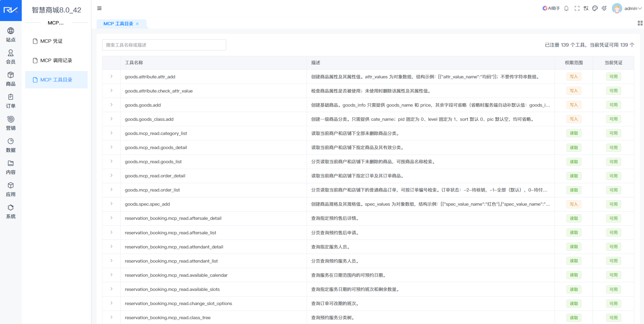Viewport: 644px width, 324px height.
Task: Click description 读取当前商户和店铺下全部未删除商品分类。
Action: click(x=356, y=134)
